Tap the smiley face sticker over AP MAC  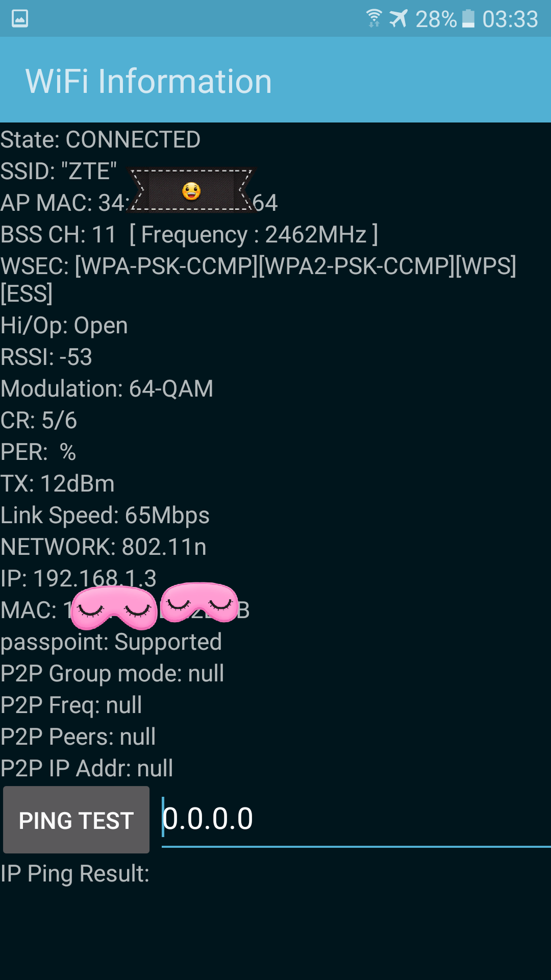point(191,191)
